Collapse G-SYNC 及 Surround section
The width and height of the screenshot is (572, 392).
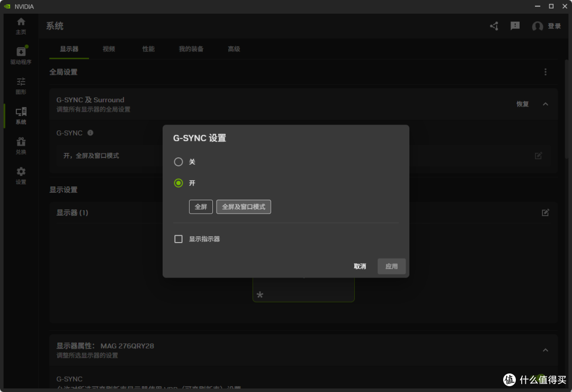click(546, 104)
